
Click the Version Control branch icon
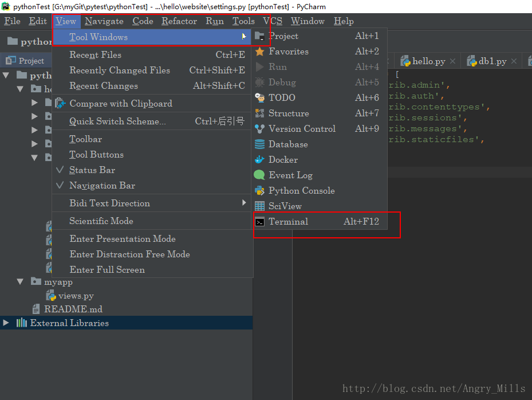coord(259,129)
